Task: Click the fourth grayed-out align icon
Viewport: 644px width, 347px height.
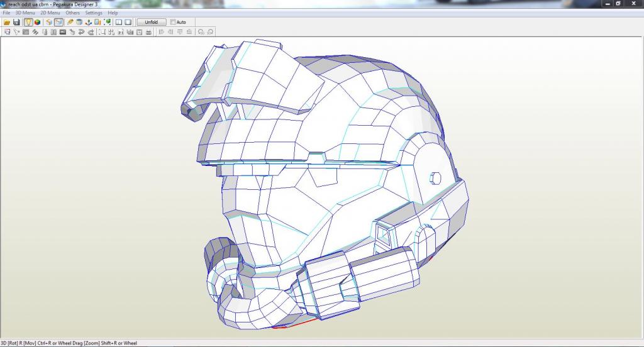Action: [189, 32]
